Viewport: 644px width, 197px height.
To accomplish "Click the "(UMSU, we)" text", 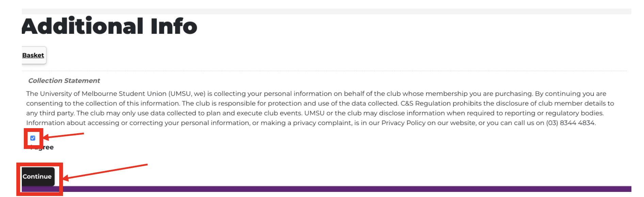I will 187,94.
